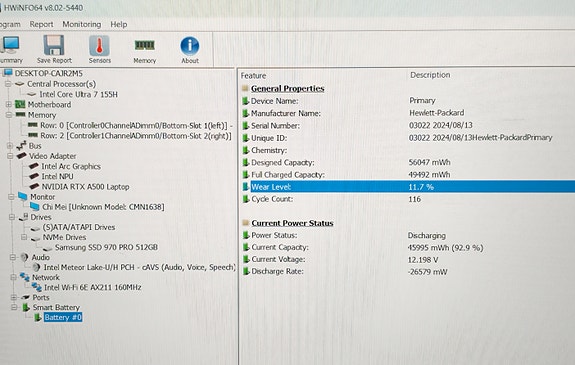This screenshot has height=365, width=575.
Task: Open the About info icon
Action: pyautogui.click(x=190, y=46)
